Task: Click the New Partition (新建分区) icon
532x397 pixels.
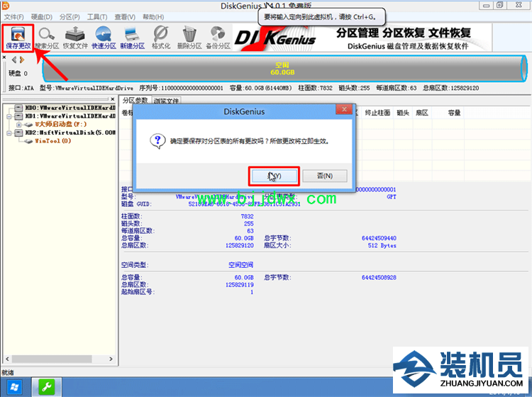Action: (132, 37)
